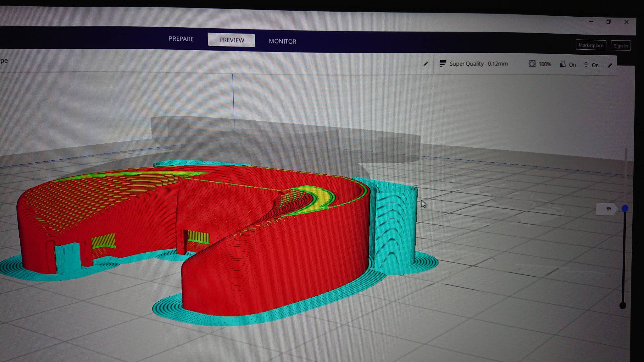644x362 pixels.
Task: Minimize the Cura window
Action: pyautogui.click(x=591, y=21)
